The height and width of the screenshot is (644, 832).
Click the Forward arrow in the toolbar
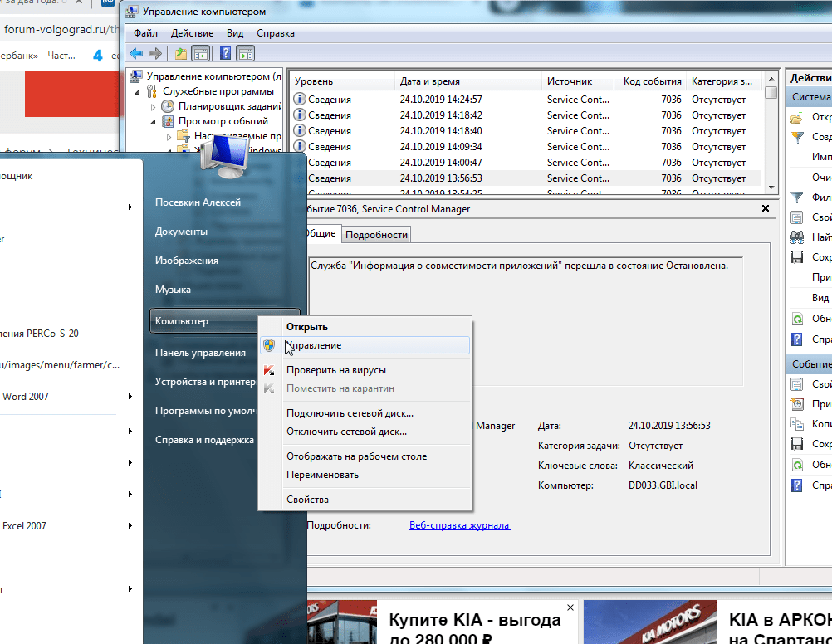point(154,54)
